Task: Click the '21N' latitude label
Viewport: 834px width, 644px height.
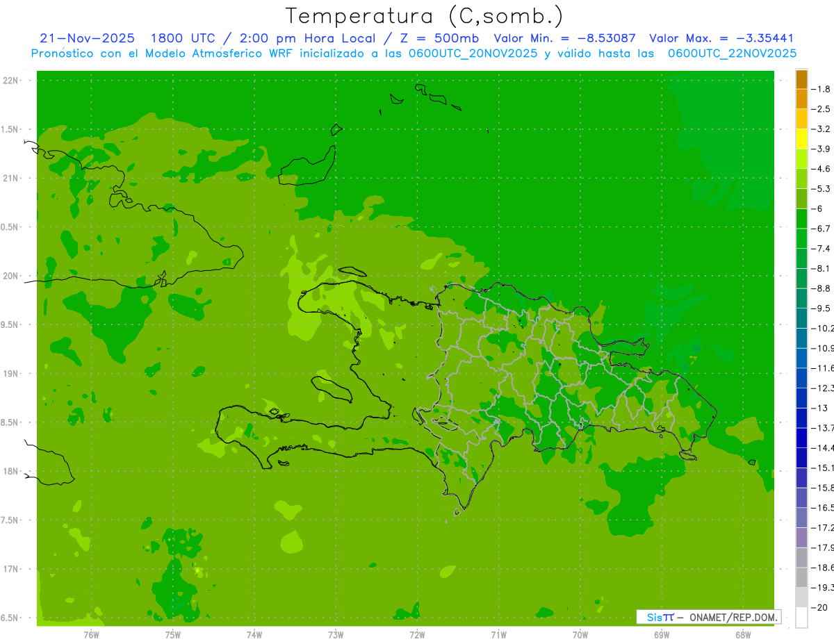Action: (x=10, y=179)
